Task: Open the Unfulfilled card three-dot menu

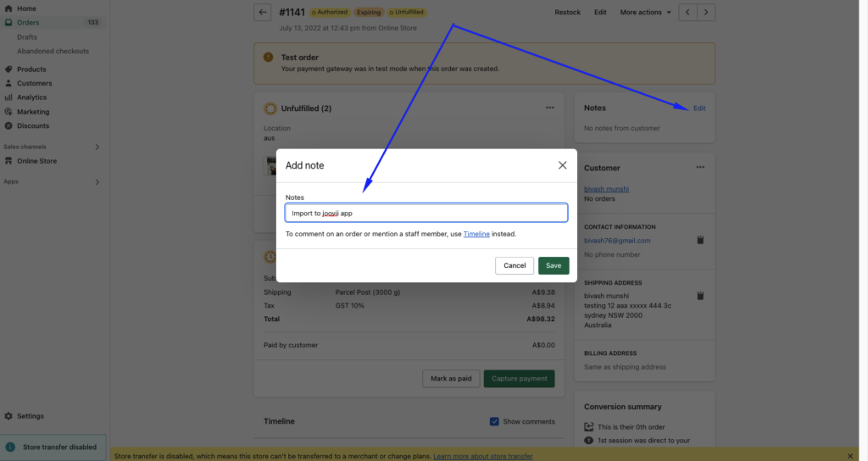Action: click(x=549, y=108)
